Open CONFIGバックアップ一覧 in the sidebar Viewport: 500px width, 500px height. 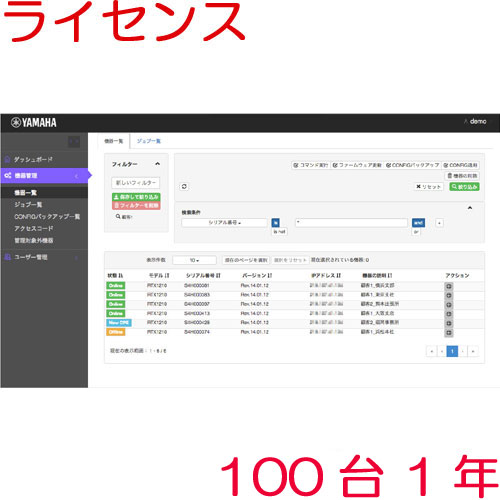(47, 216)
